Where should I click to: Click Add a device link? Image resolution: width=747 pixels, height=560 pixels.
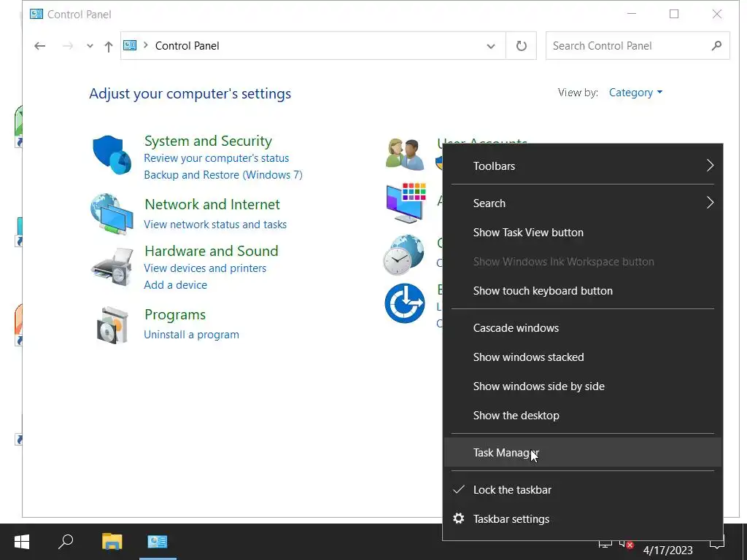[x=175, y=285]
